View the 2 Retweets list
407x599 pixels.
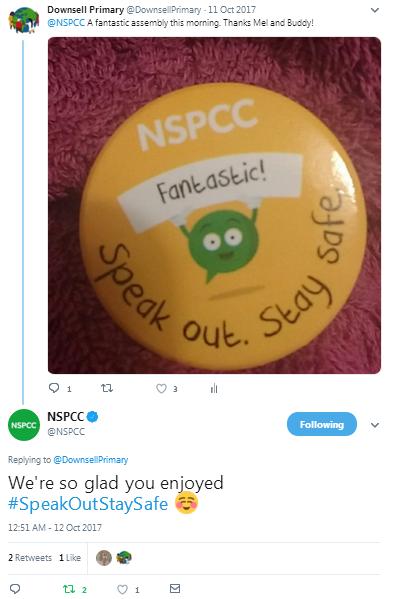coord(30,558)
